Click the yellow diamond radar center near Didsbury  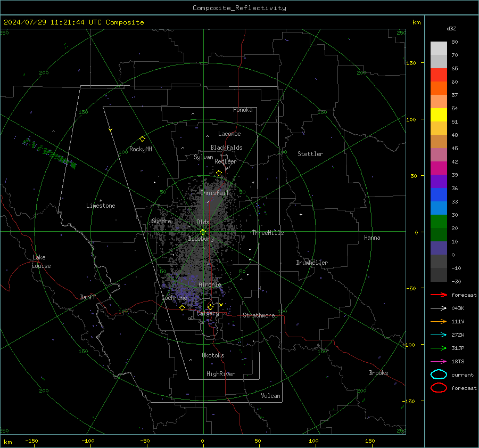pos(203,232)
